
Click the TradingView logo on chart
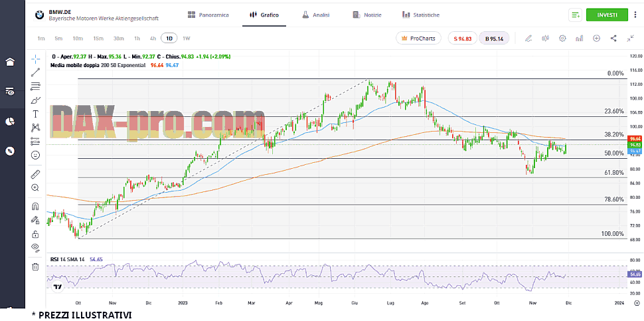[58, 286]
